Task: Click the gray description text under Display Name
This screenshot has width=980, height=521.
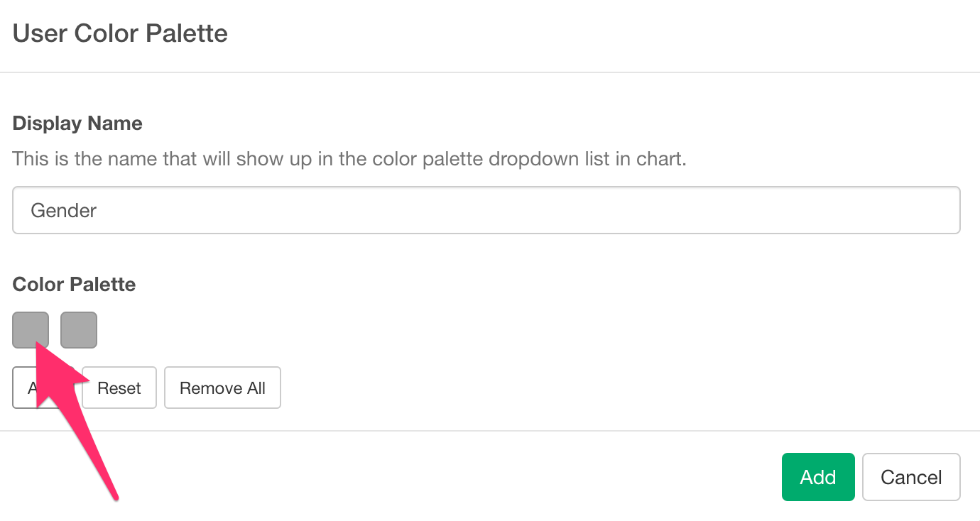Action: [349, 158]
